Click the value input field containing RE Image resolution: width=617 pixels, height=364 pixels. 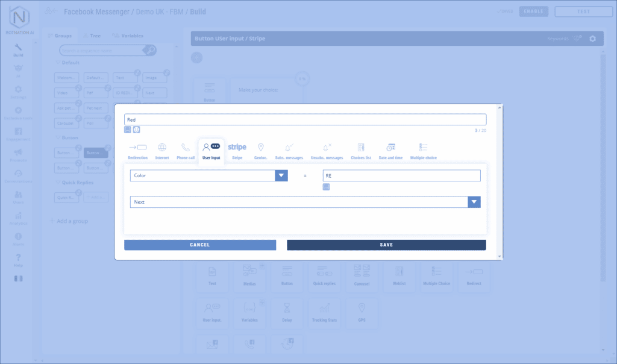[401, 175]
